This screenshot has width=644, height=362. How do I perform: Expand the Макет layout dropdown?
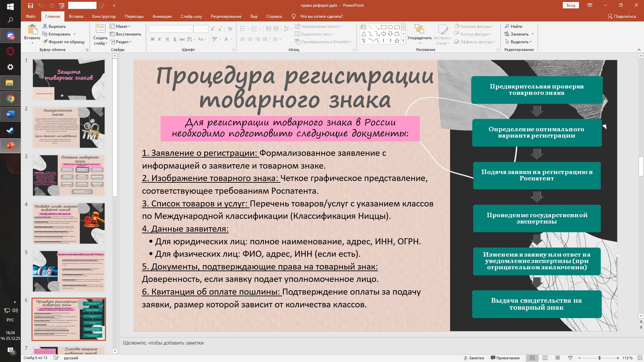[120, 26]
